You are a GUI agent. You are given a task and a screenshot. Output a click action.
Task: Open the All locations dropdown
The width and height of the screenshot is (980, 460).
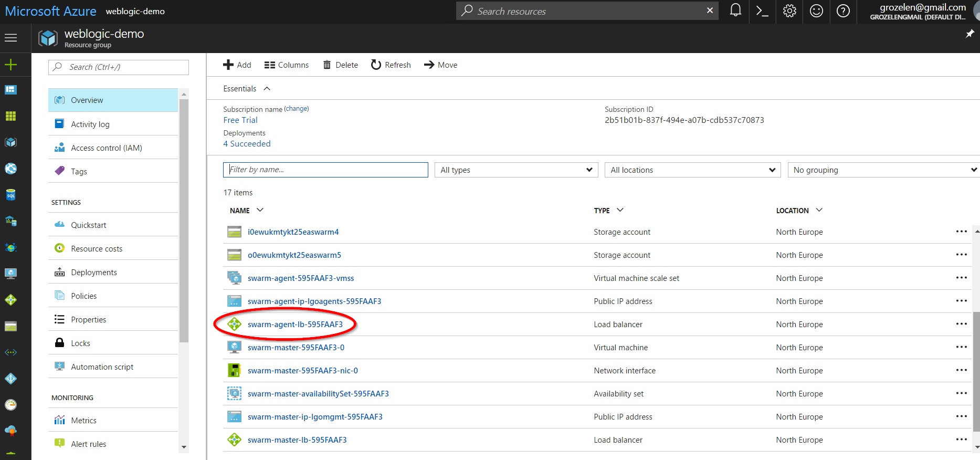coord(692,170)
